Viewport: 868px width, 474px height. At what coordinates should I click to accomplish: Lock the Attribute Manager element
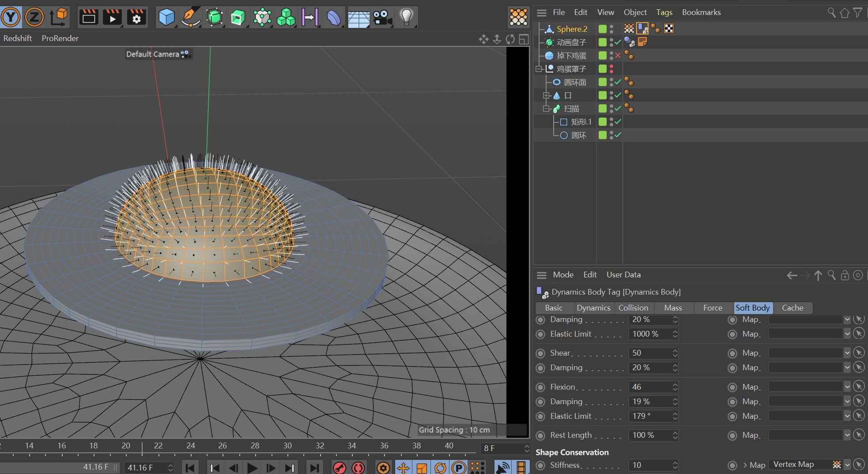click(x=845, y=275)
